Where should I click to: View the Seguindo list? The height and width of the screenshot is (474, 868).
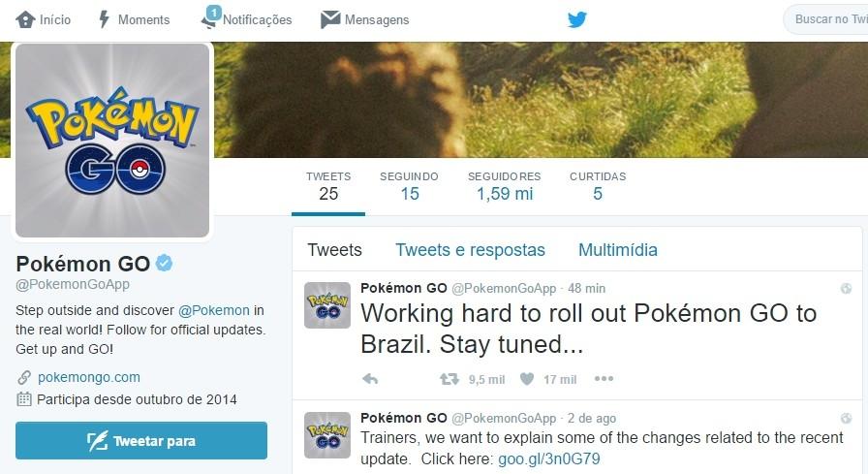(x=409, y=186)
